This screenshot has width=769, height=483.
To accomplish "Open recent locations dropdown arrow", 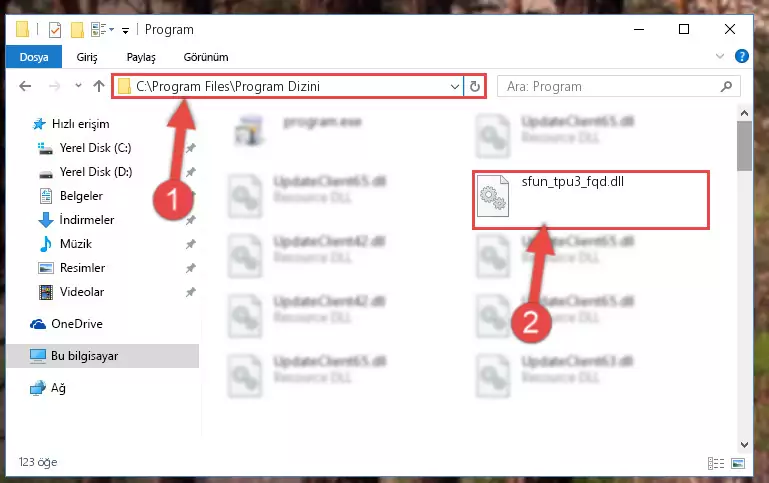I will pyautogui.click(x=78, y=86).
